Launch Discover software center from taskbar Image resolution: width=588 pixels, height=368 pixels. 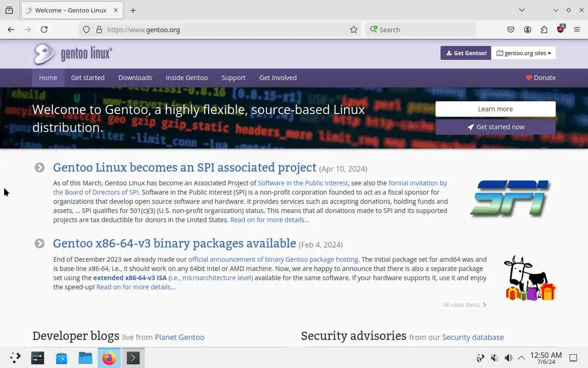pyautogui.click(x=62, y=358)
